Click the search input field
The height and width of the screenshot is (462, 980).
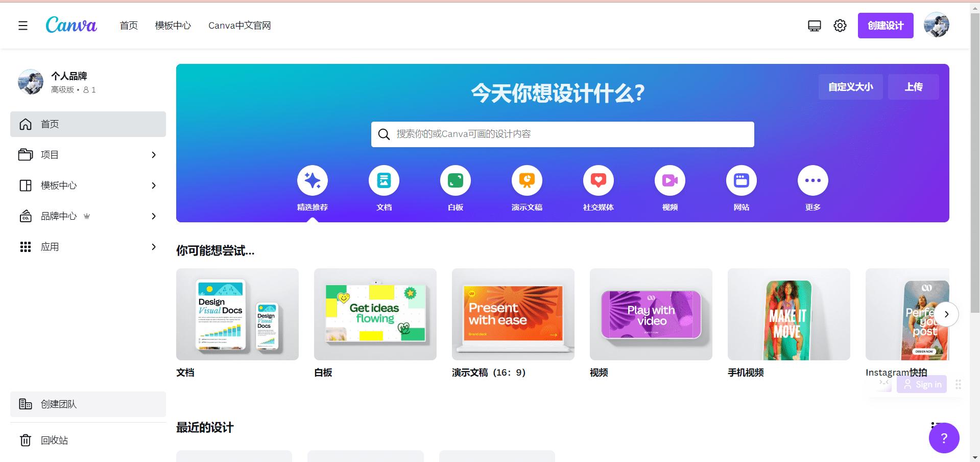tap(562, 134)
